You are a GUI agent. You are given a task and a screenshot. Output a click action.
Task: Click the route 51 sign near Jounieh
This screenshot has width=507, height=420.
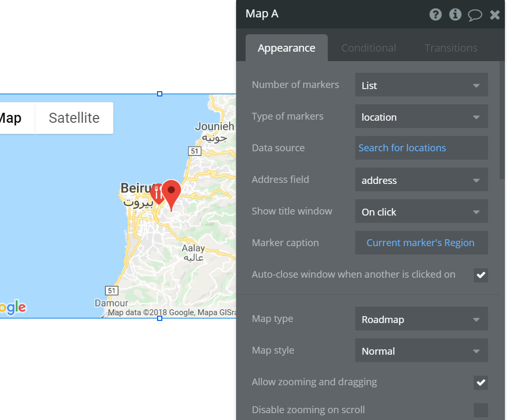click(194, 151)
